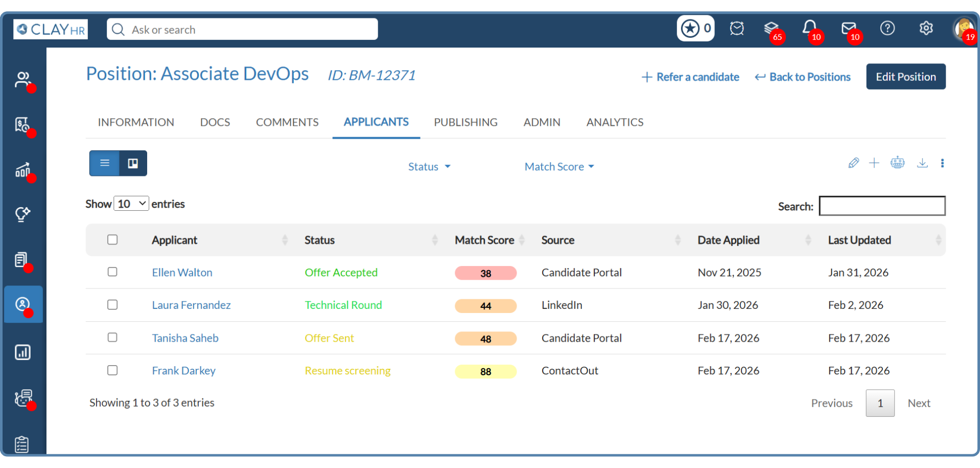
Task: Open the DOCS tab
Action: [215, 122]
